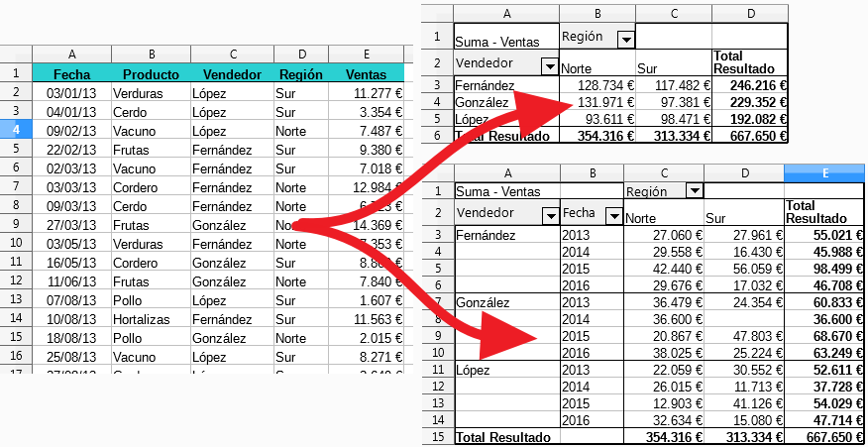Select the cell containing Hortalizas
The height and width of the screenshot is (447, 868).
click(151, 320)
